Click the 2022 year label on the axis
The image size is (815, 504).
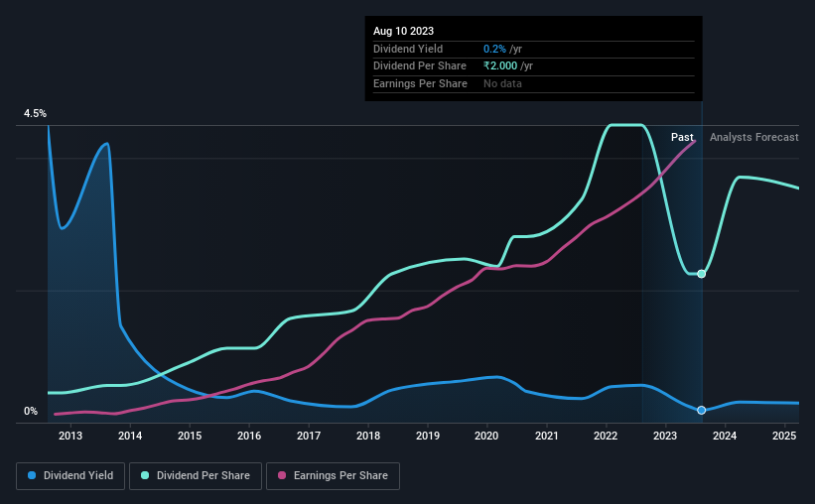coord(606,436)
